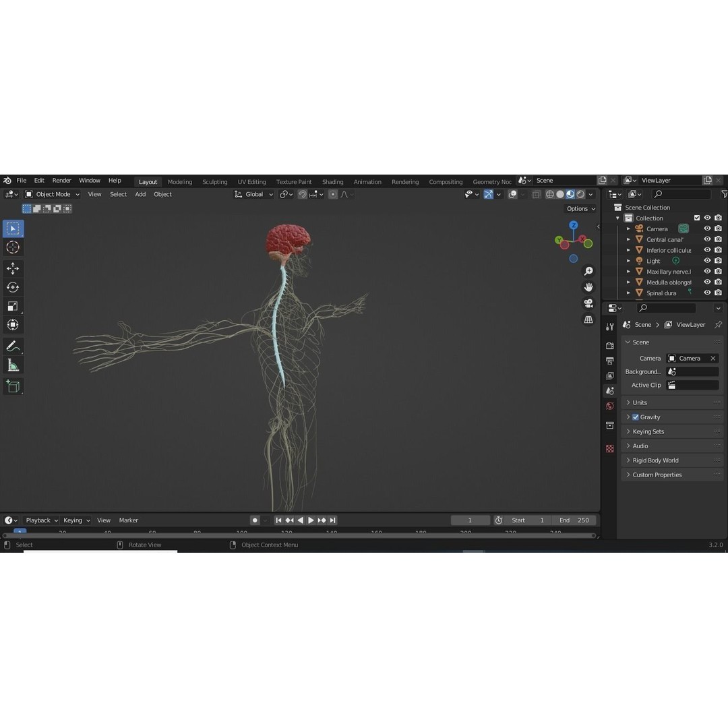Expand the Gravity section
Screen dimensions: 728x728
[628, 417]
